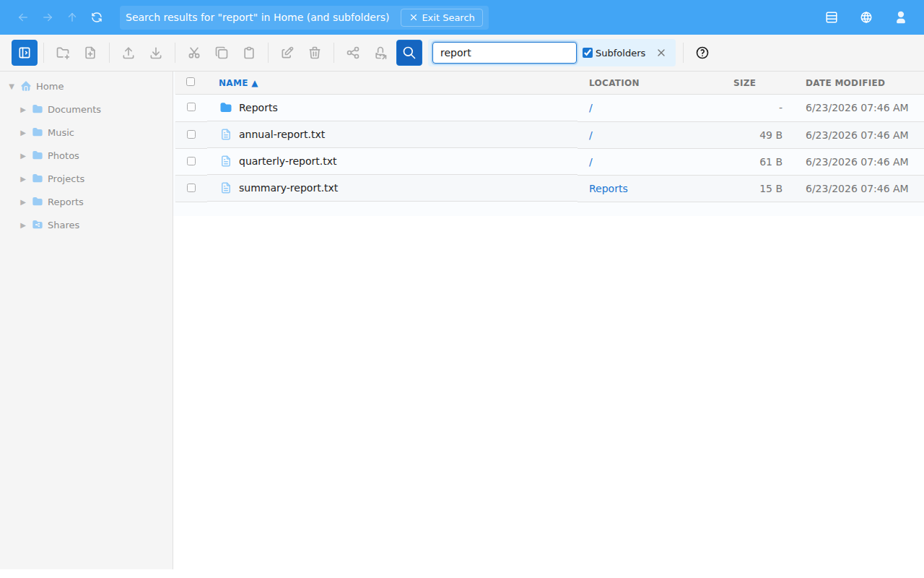This screenshot has width=924, height=578.
Task: Delete using the trash icon
Action: (x=315, y=53)
